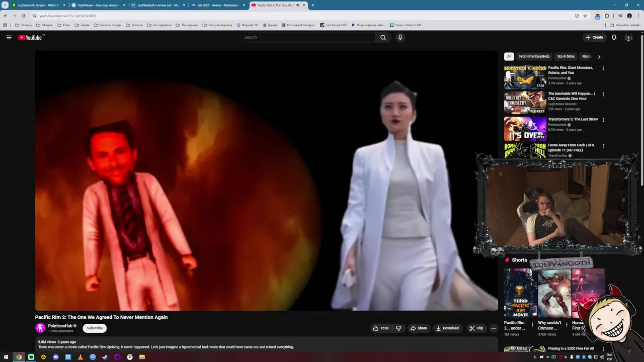Screen dimensions: 644x362
Task: Dislike the video with the thumbs down
Action: (x=398, y=328)
